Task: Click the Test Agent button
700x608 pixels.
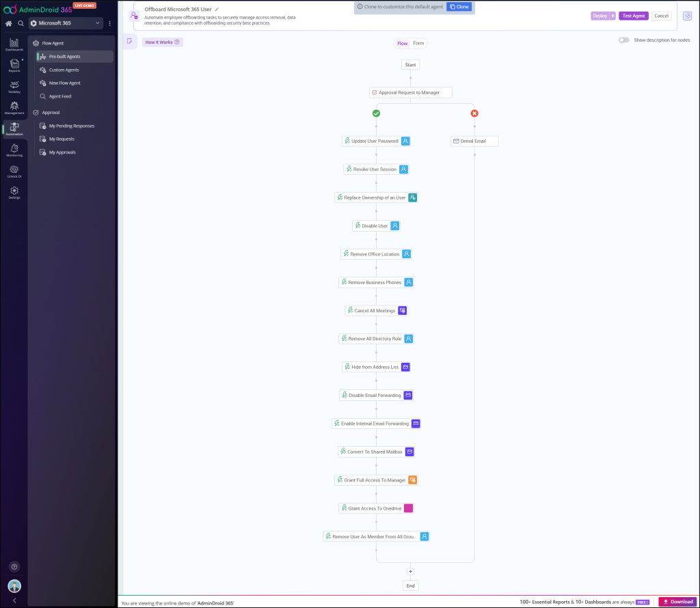Action: 634,16
